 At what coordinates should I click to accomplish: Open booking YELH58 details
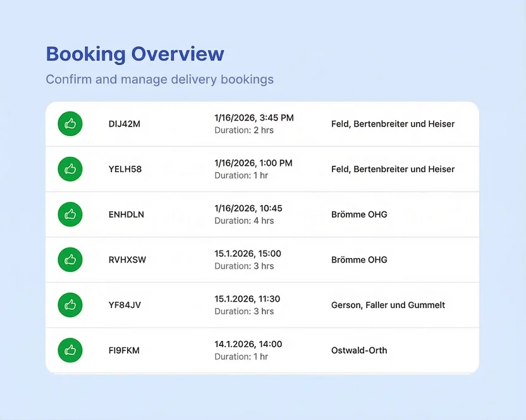(125, 169)
